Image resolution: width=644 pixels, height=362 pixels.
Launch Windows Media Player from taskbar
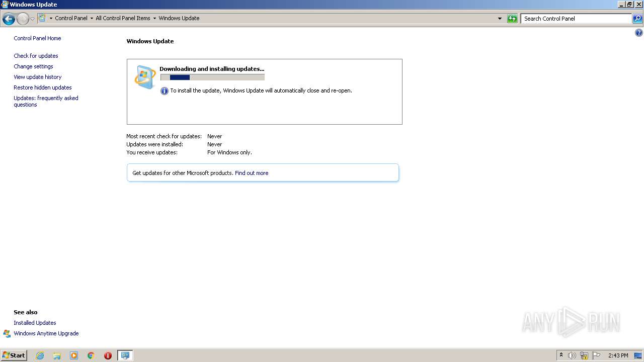coord(74,355)
